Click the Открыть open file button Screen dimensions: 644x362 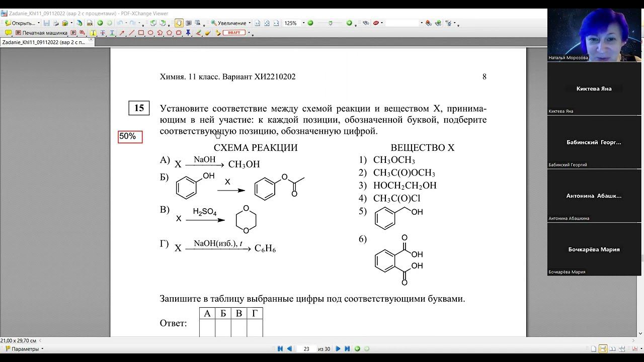click(20, 23)
